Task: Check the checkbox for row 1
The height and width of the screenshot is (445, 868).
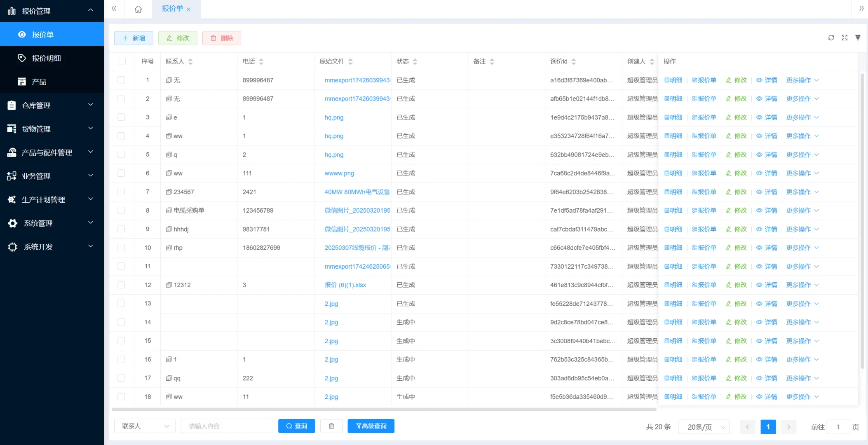Action: click(121, 80)
